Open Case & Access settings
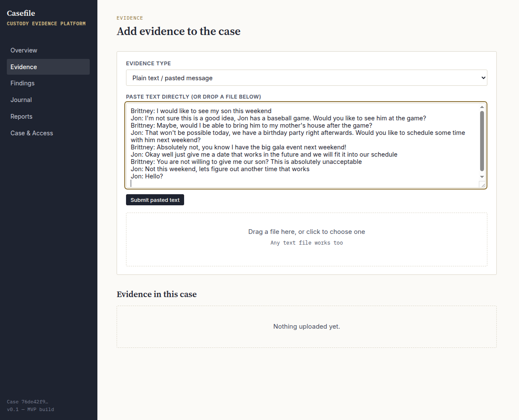The image size is (519, 420). 48,133
